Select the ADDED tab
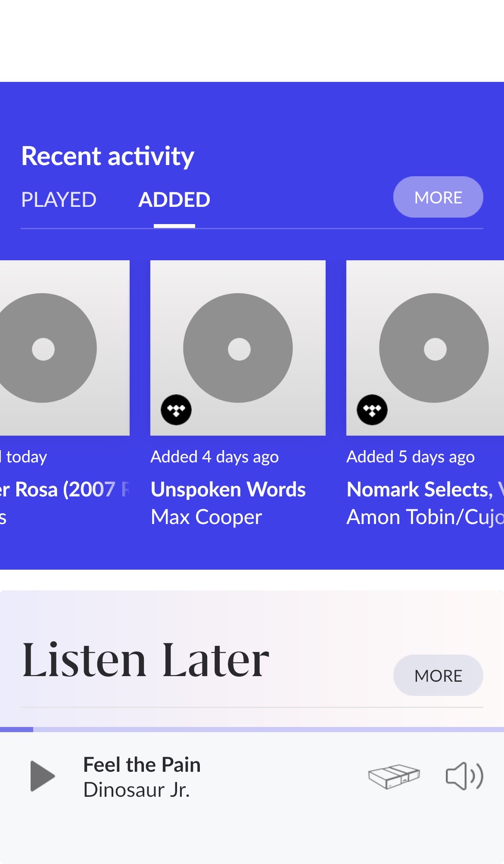Viewport: 504px width, 864px height. [x=174, y=200]
